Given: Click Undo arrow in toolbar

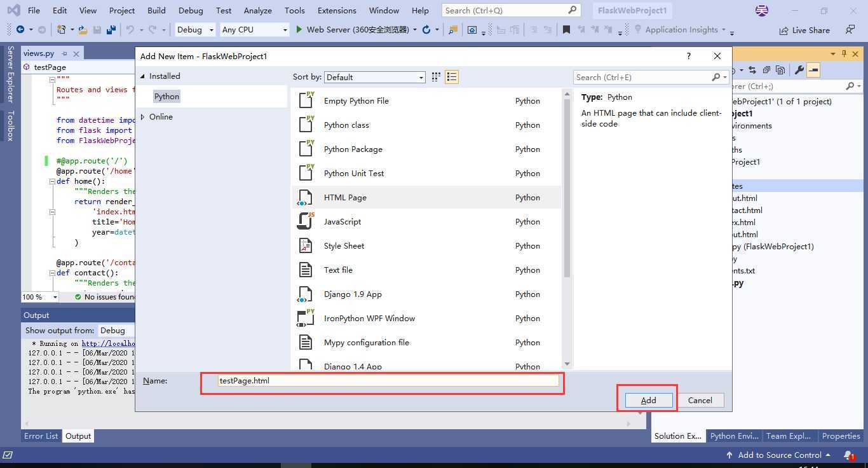Looking at the screenshot, I should pos(130,29).
